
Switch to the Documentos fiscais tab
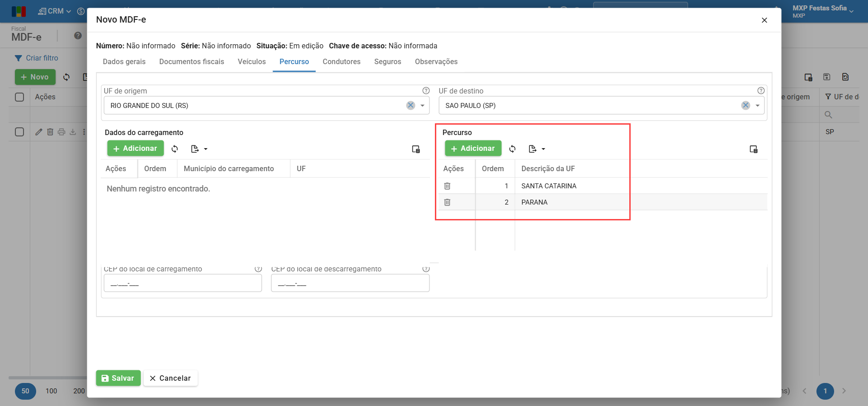click(192, 62)
